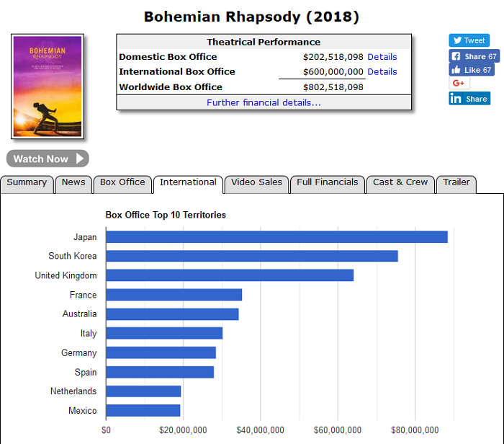
Task: Open the Bohemian Rhapsody poster thumbnail
Action: 48,86
